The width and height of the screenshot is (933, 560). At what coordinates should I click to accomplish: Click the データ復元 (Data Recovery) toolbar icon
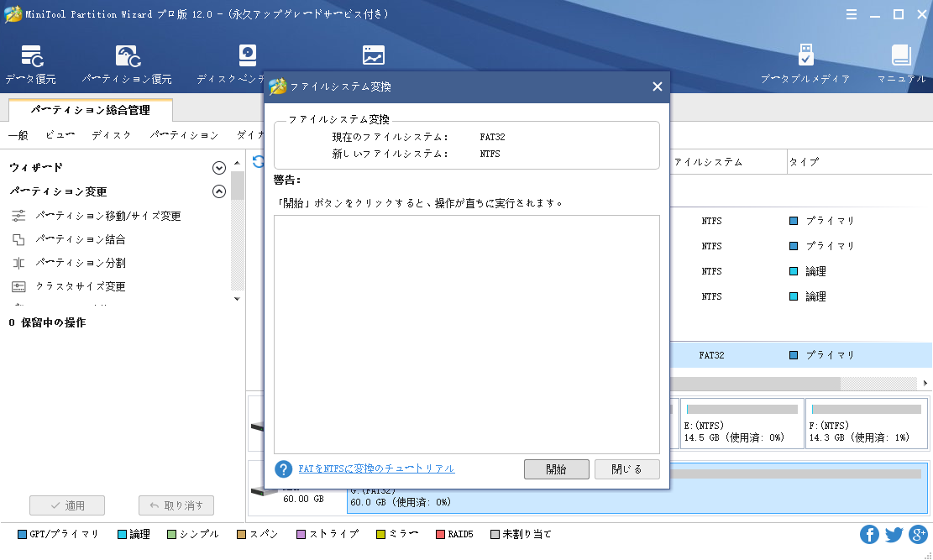[31, 65]
